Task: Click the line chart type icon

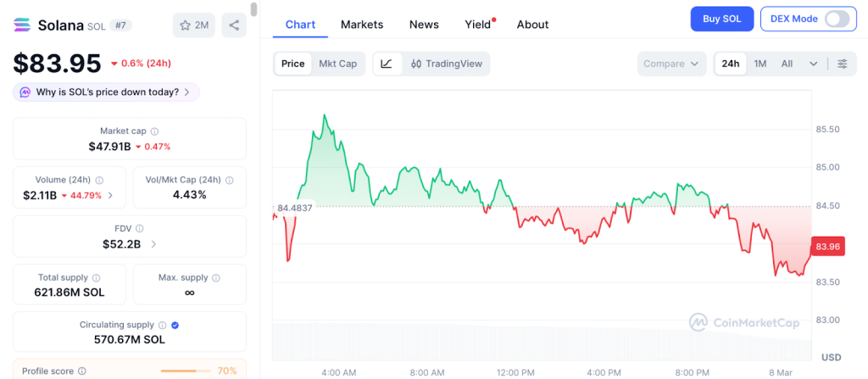Action: [x=387, y=64]
